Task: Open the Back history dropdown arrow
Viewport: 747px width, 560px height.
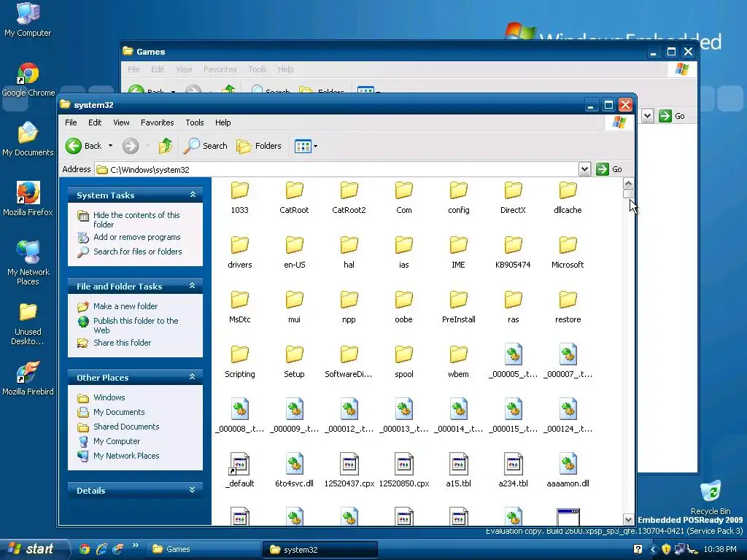Action: (111, 146)
